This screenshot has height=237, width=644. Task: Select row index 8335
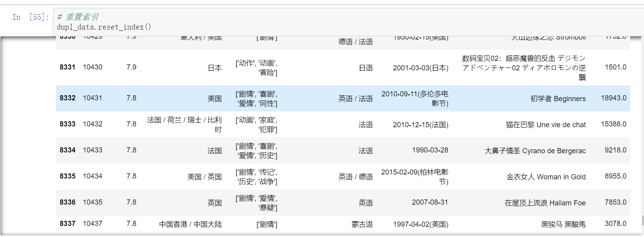coord(68,176)
